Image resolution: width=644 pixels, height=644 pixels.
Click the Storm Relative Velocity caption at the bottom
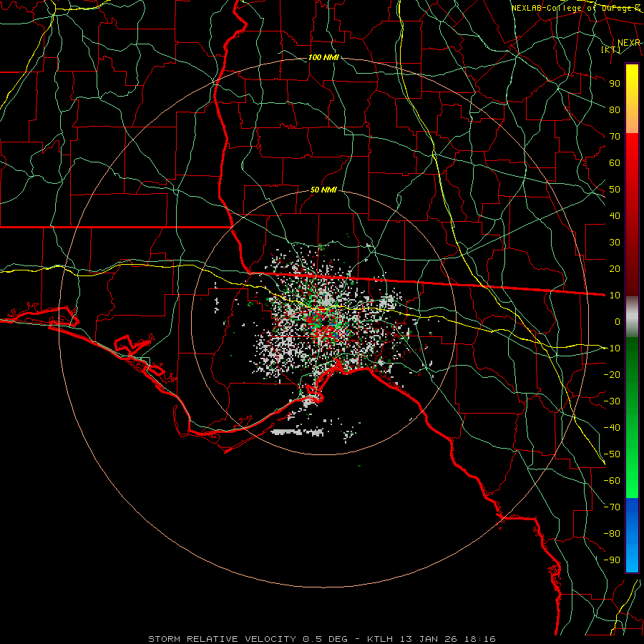coord(322,639)
